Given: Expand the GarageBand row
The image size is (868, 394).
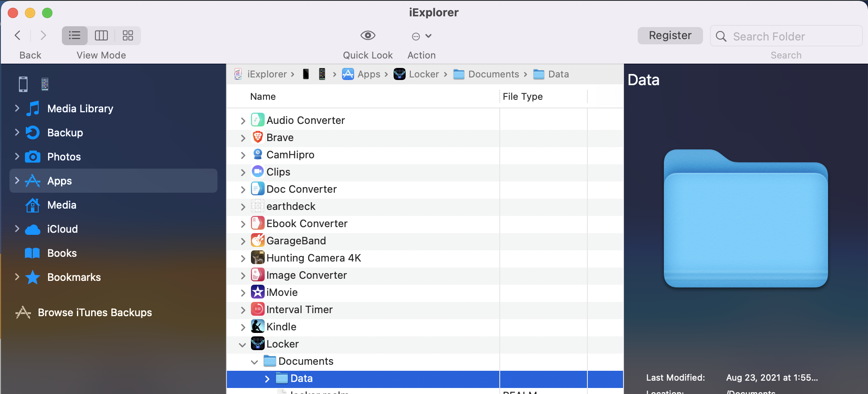Looking at the screenshot, I should point(243,241).
